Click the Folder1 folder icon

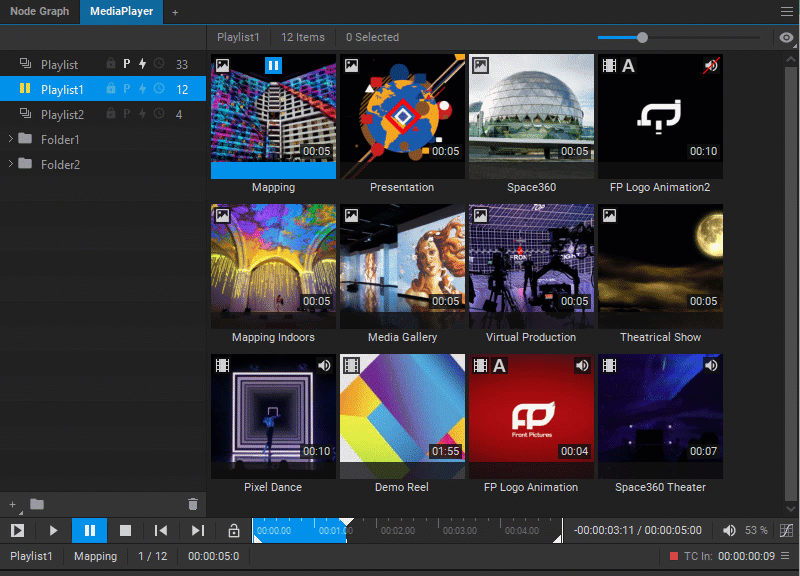coord(25,138)
